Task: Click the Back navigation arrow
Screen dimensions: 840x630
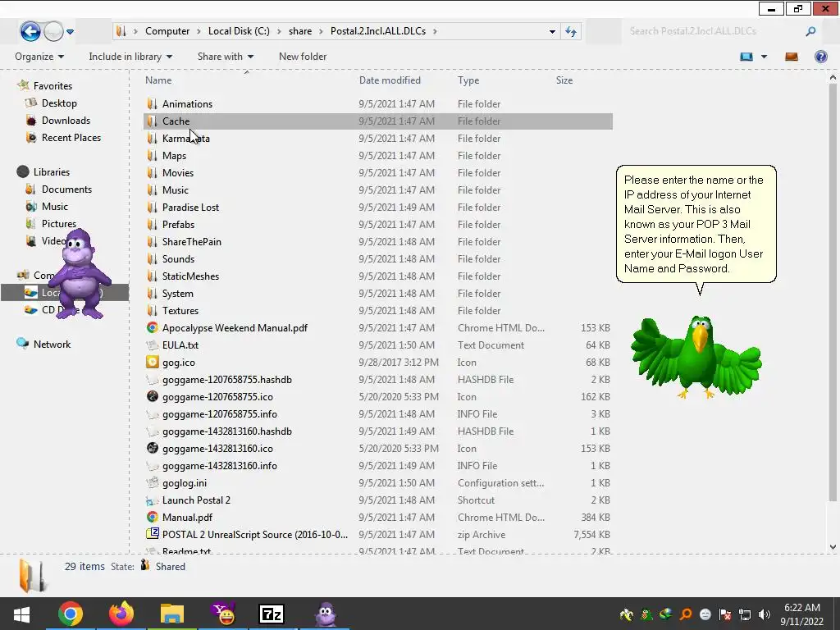Action: tap(30, 31)
